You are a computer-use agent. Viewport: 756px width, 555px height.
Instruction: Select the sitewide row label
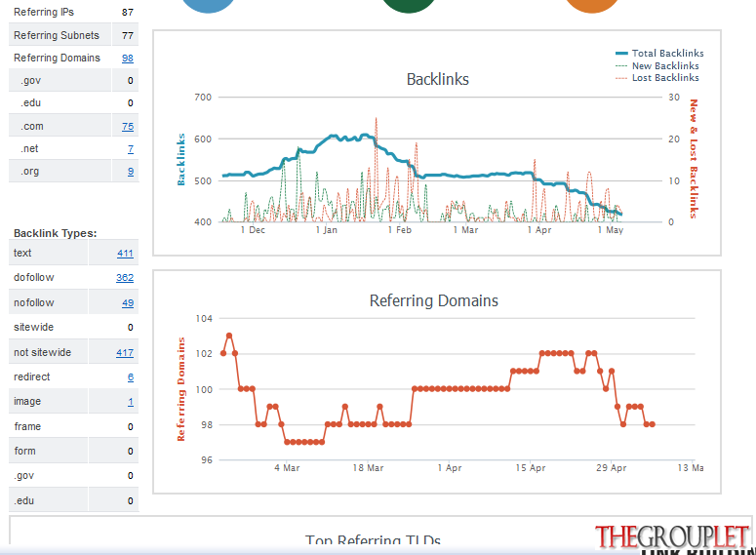tap(34, 327)
